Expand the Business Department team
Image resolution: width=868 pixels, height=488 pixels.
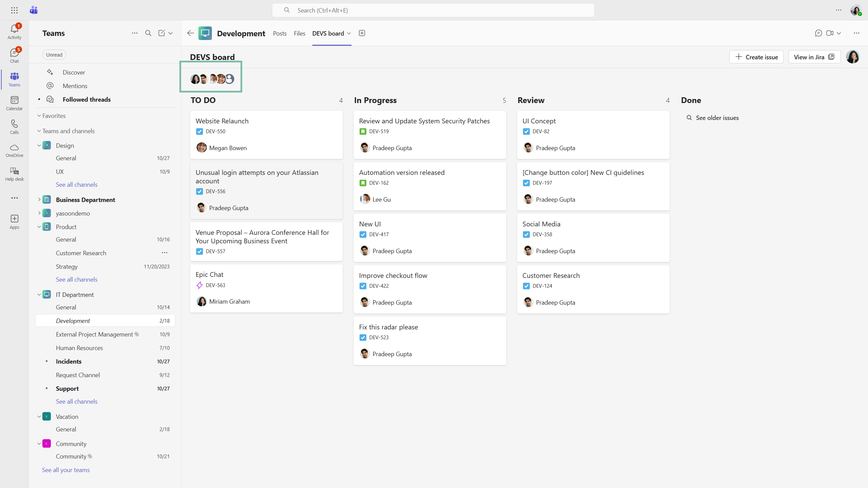pos(39,200)
